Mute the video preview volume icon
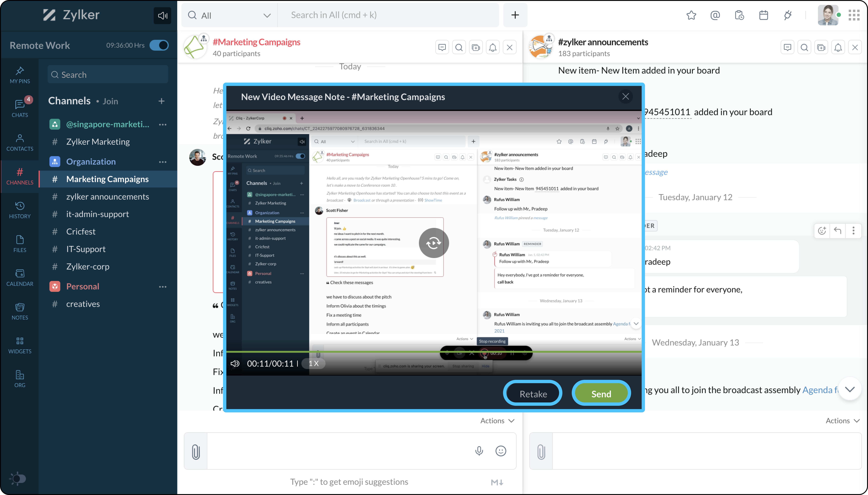Viewport: 868px width, 495px height. [235, 363]
